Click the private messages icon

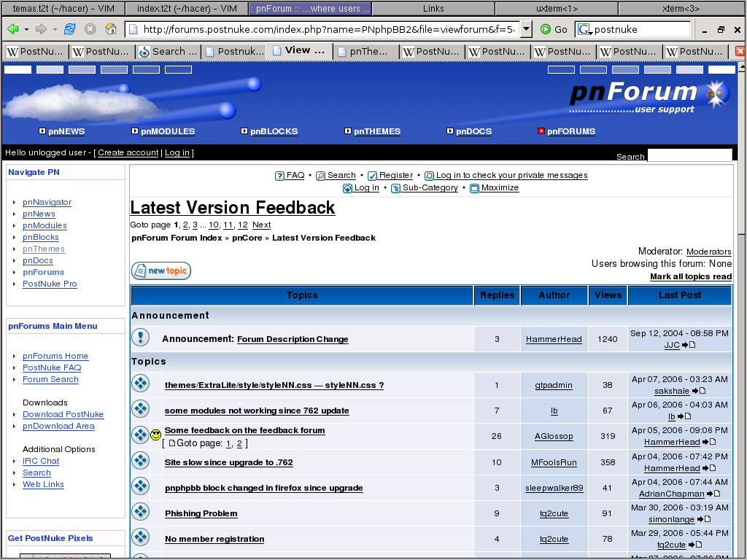(x=429, y=176)
